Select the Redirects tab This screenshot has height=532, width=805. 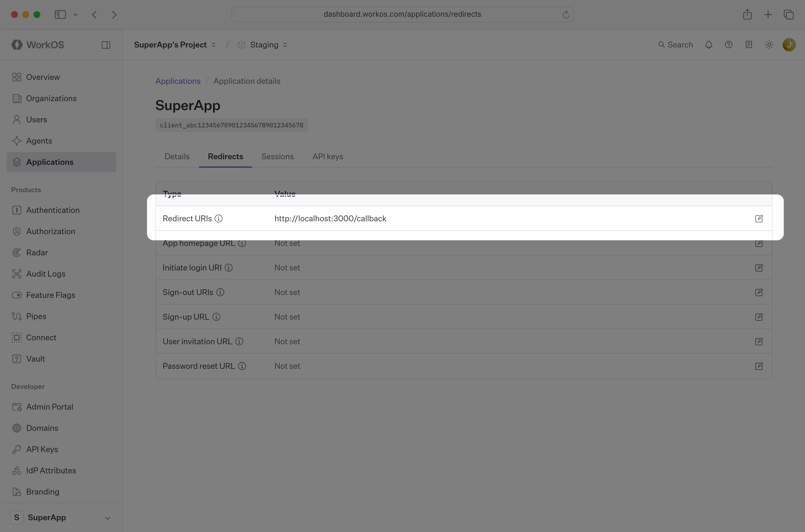click(x=225, y=156)
